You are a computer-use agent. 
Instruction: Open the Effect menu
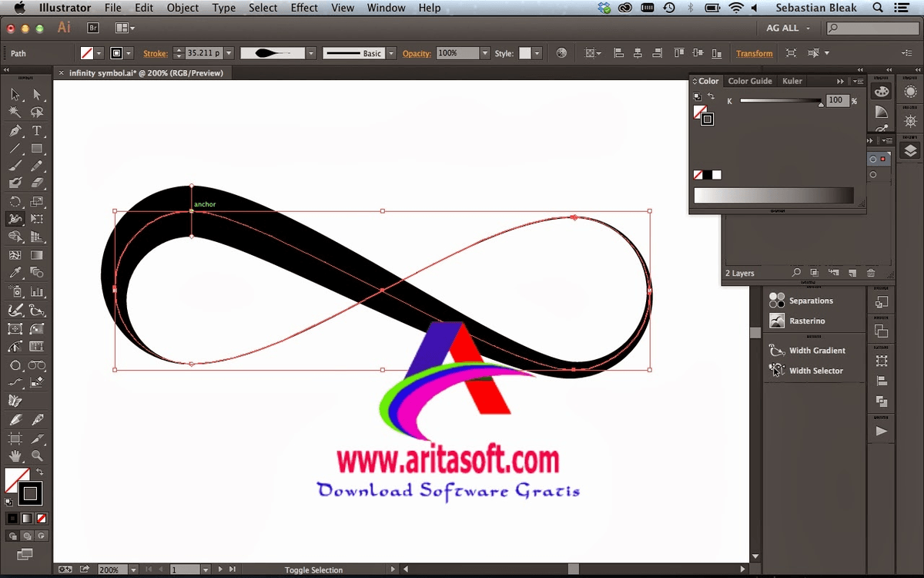point(304,8)
